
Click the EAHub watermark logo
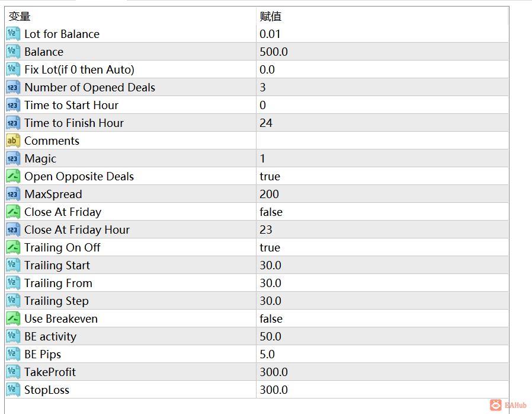(x=508, y=405)
